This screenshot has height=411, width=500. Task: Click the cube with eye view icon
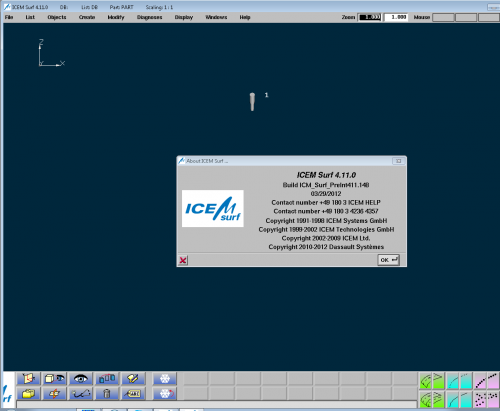point(54,379)
